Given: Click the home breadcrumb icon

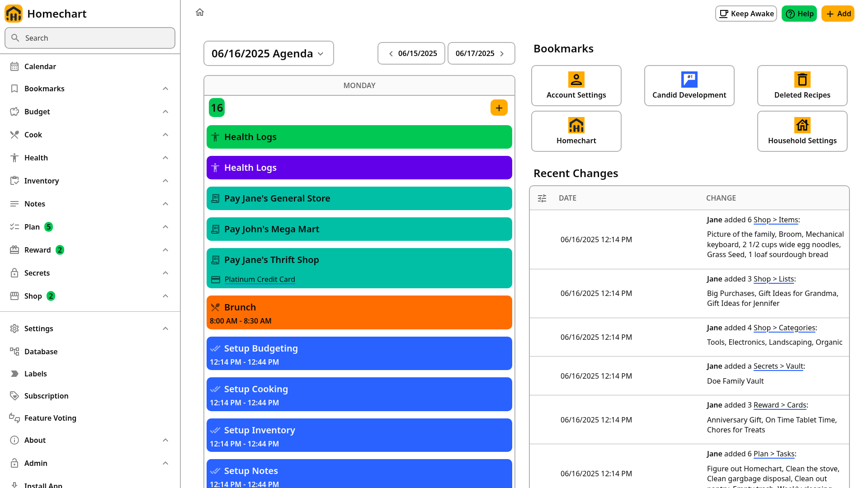Looking at the screenshot, I should 200,12.
